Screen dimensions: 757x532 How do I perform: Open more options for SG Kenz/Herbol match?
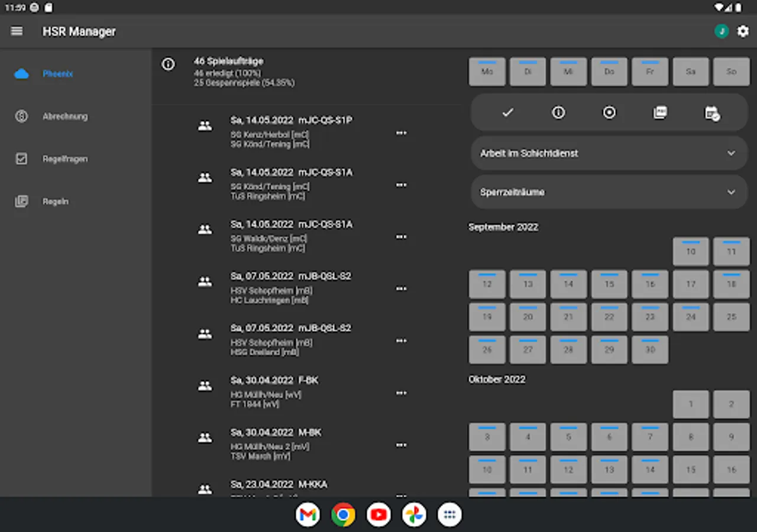[401, 133]
